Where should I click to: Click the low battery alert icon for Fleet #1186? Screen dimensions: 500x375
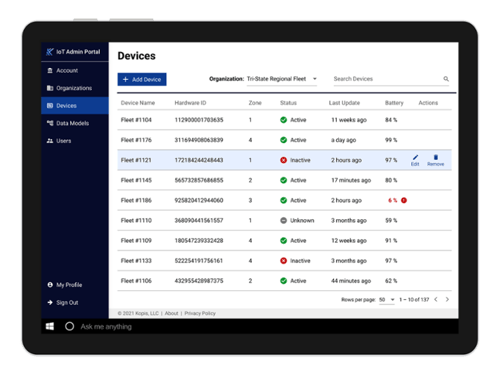pyautogui.click(x=404, y=200)
